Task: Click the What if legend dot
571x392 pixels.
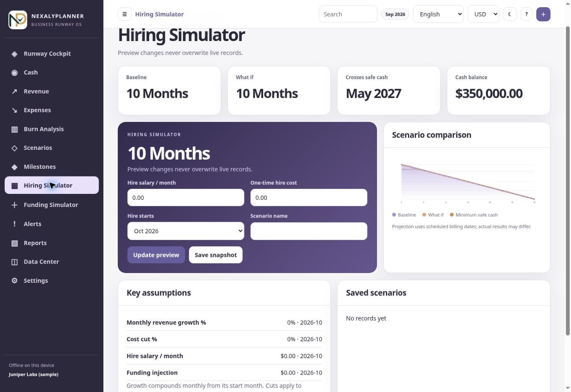Action: 424,215
